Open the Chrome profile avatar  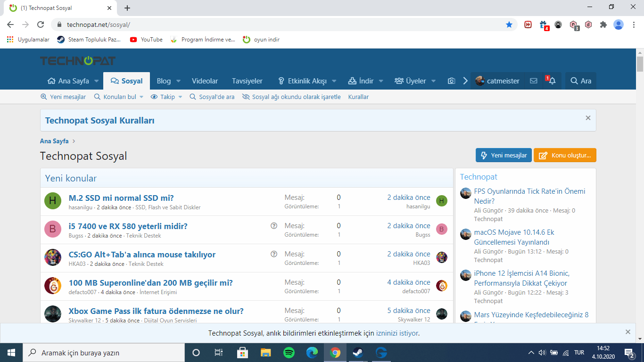click(619, 25)
